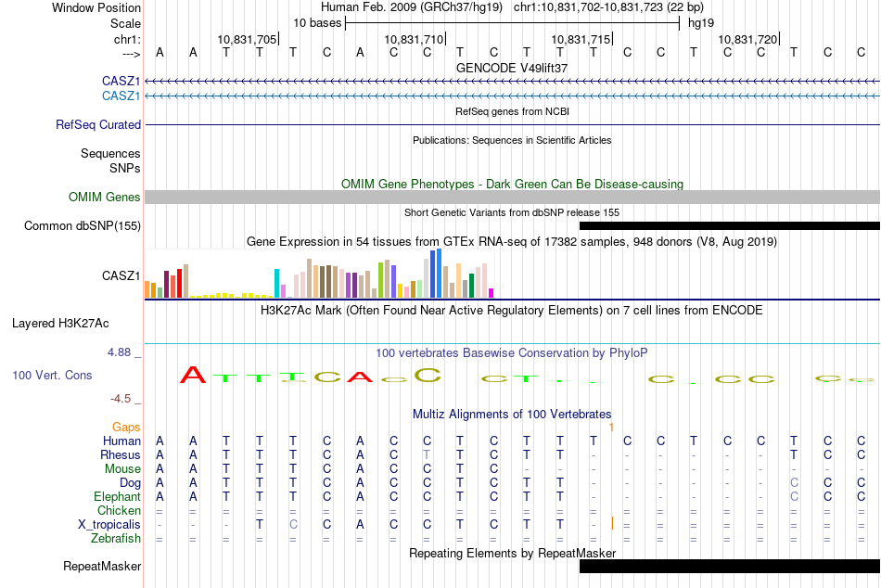Click the GENCODE V49lift37 track title
The image size is (881, 588).
[512, 68]
